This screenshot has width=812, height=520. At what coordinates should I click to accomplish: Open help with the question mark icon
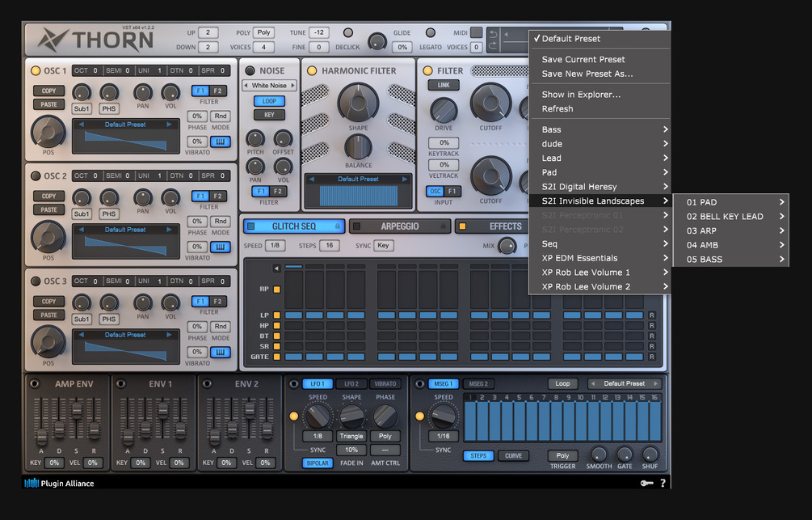click(663, 483)
